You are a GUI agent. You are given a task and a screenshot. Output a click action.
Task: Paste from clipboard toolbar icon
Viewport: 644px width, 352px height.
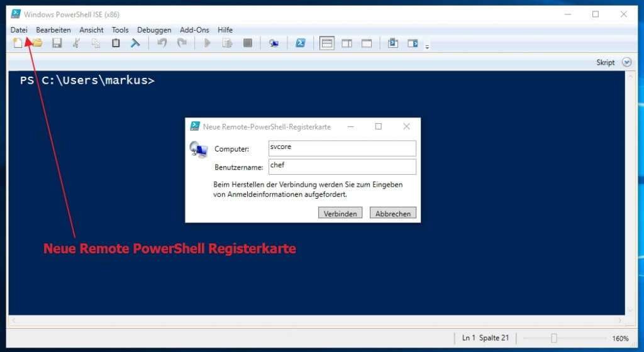pyautogui.click(x=116, y=43)
